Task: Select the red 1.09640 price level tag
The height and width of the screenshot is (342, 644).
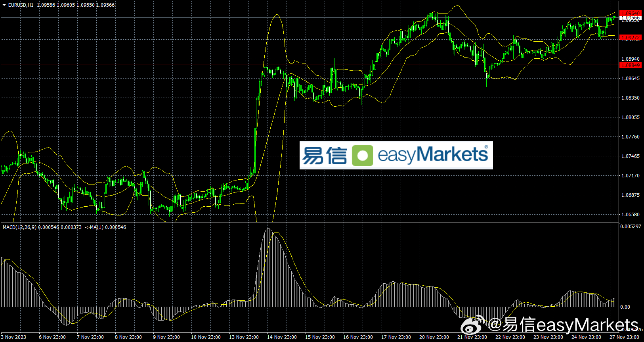Action: tap(630, 13)
